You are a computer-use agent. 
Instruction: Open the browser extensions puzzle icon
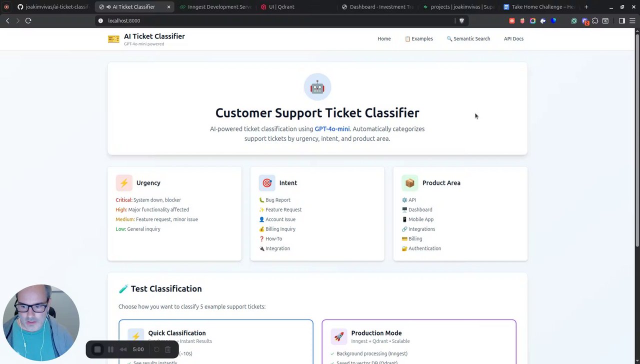tap(595, 20)
